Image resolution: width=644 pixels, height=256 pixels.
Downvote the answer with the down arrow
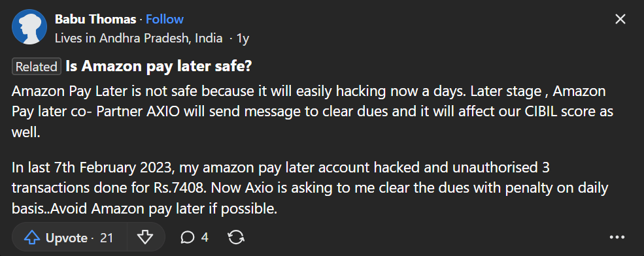tap(145, 238)
